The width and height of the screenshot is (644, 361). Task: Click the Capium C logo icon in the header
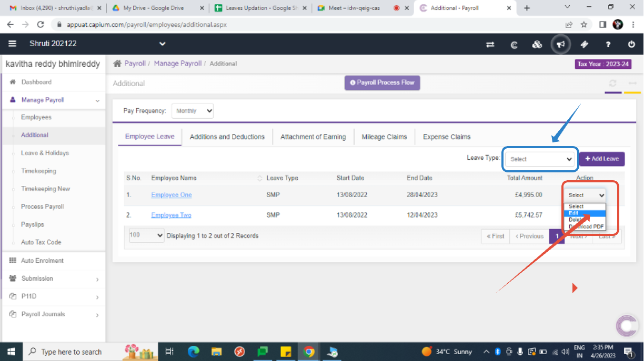point(514,45)
